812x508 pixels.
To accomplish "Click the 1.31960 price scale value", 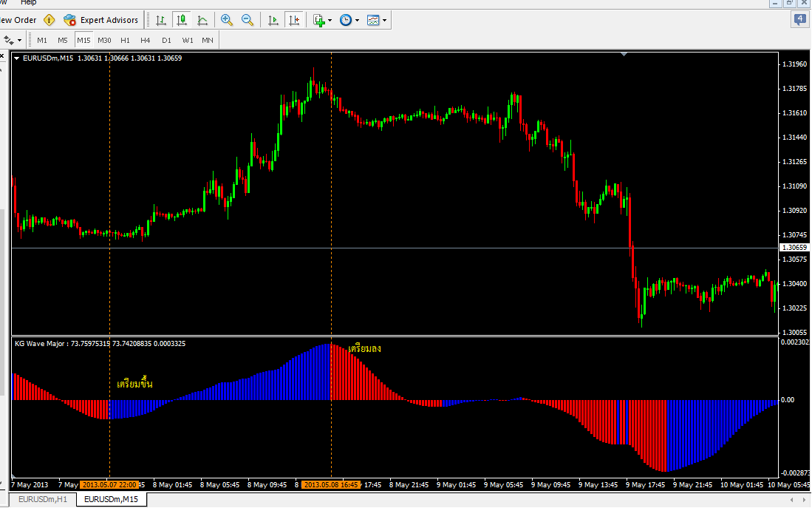I will 795,64.
